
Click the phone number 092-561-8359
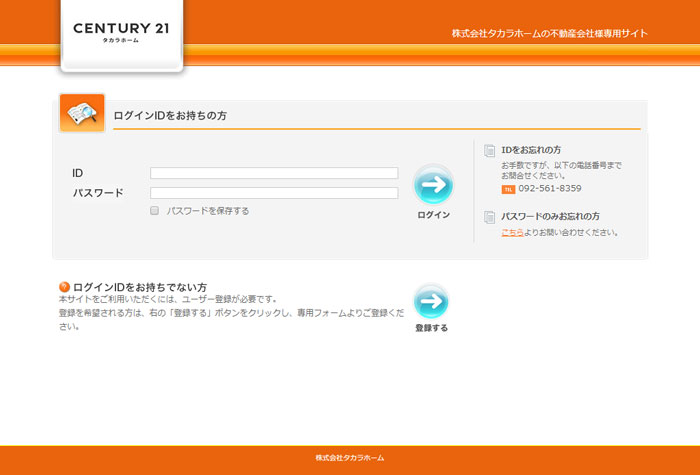[550, 188]
